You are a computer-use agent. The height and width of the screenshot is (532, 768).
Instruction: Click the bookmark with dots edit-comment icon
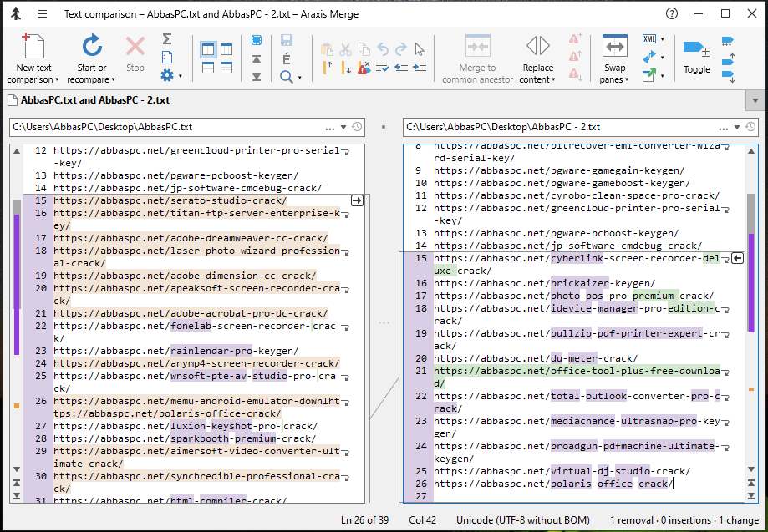728,41
